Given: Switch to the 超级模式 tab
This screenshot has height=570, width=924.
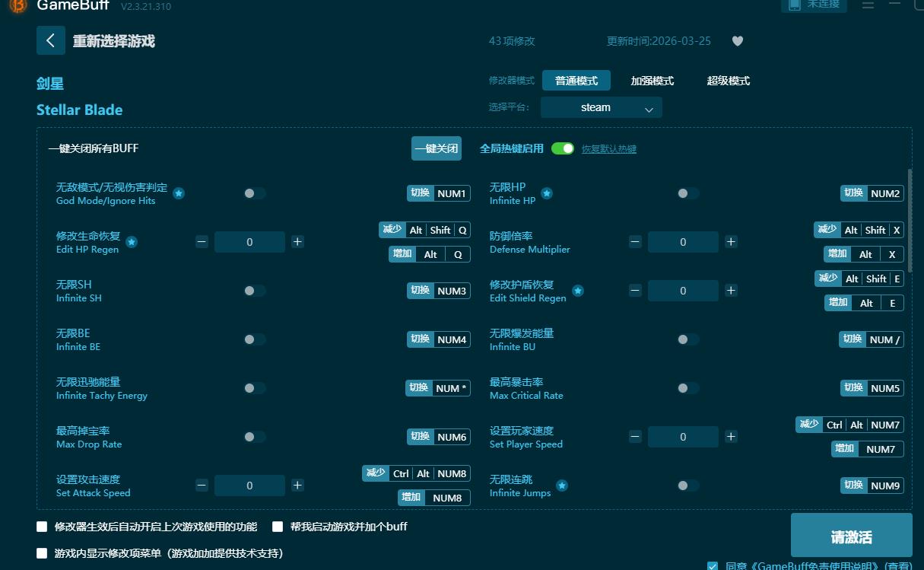Looking at the screenshot, I should (x=727, y=80).
